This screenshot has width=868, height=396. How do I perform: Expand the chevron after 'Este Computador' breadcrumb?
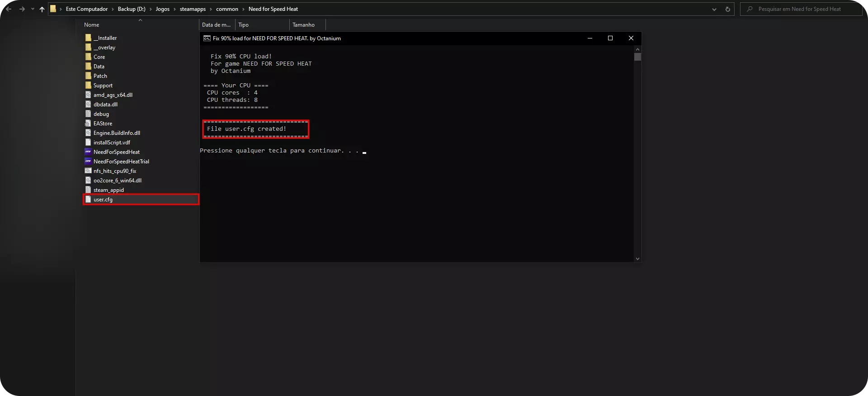pyautogui.click(x=113, y=9)
